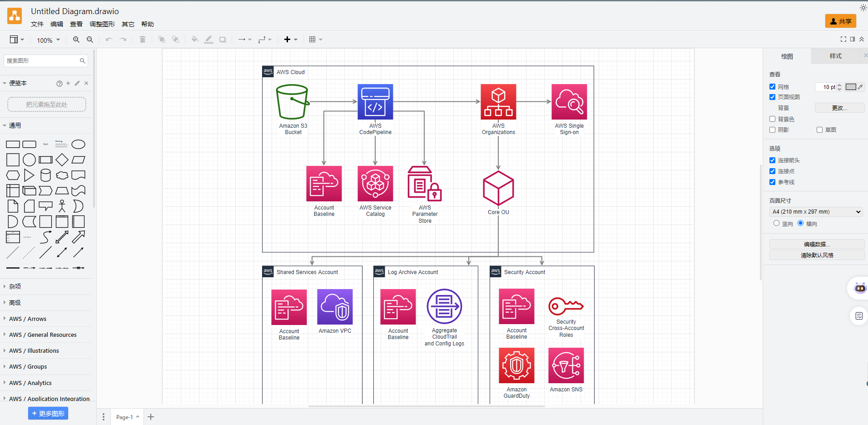Toggle the 参考线 guides checkbox
This screenshot has height=425, width=868.
[772, 182]
